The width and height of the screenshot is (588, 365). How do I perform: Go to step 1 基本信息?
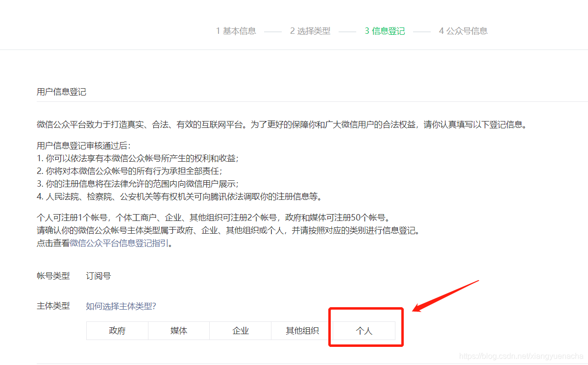236,31
